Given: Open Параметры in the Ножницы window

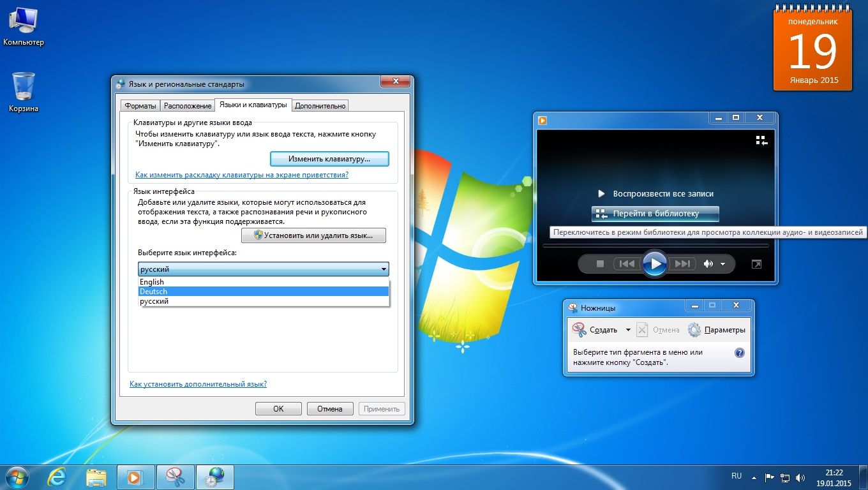Looking at the screenshot, I should [x=717, y=330].
